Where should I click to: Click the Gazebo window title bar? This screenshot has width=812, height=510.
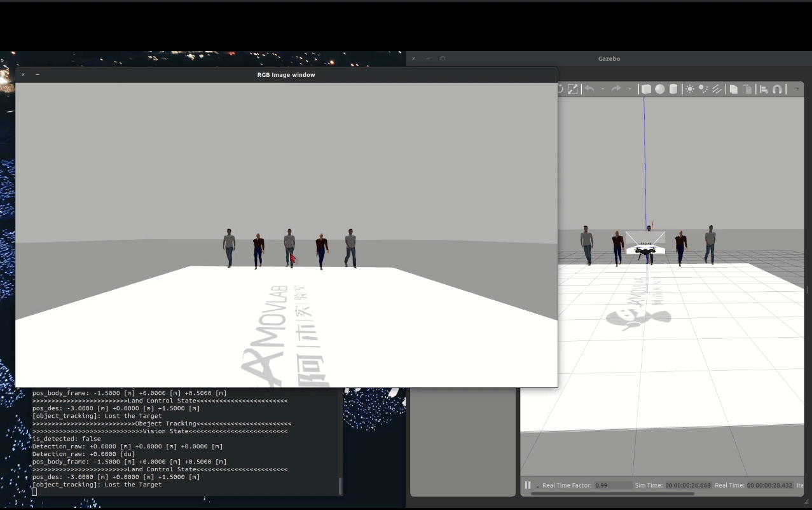pos(609,59)
